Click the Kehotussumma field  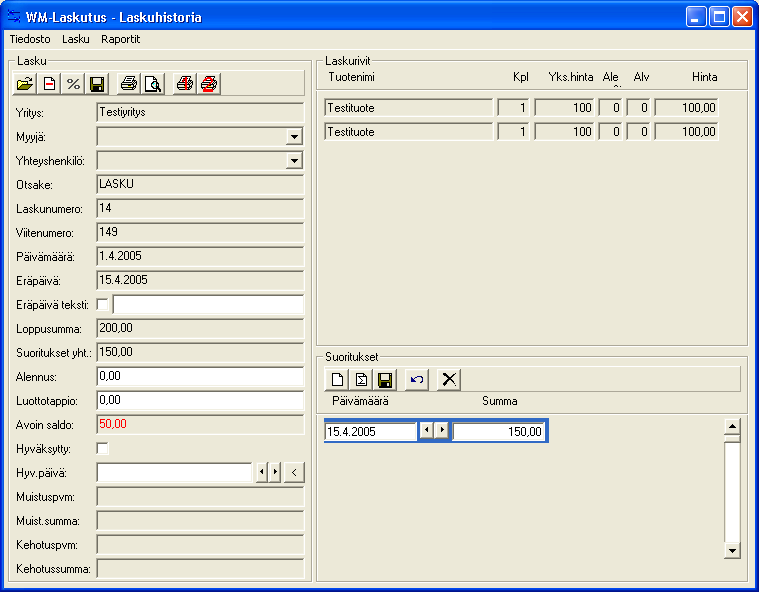(x=200, y=569)
